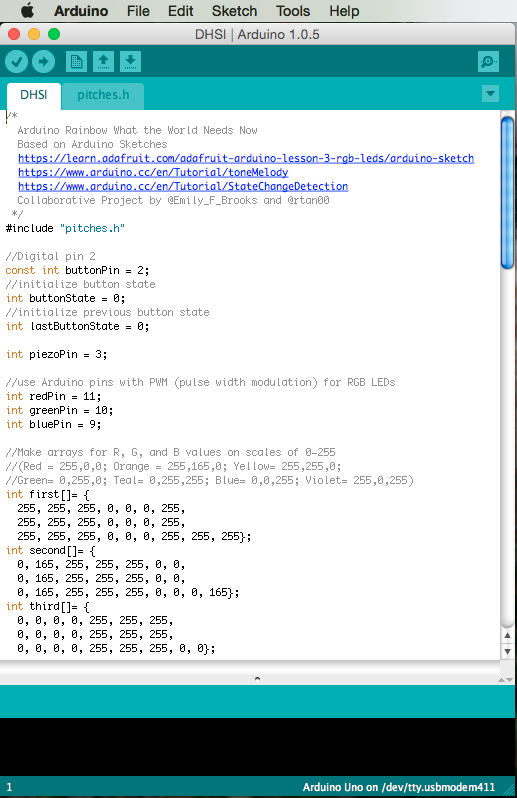Open the adafruit rgb-leds arduino-sketch link
Viewport: 517px width, 798px height.
pyautogui.click(x=246, y=158)
